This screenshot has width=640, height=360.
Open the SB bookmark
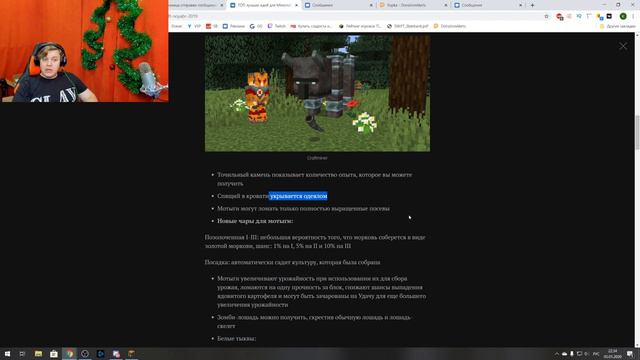click(x=211, y=26)
